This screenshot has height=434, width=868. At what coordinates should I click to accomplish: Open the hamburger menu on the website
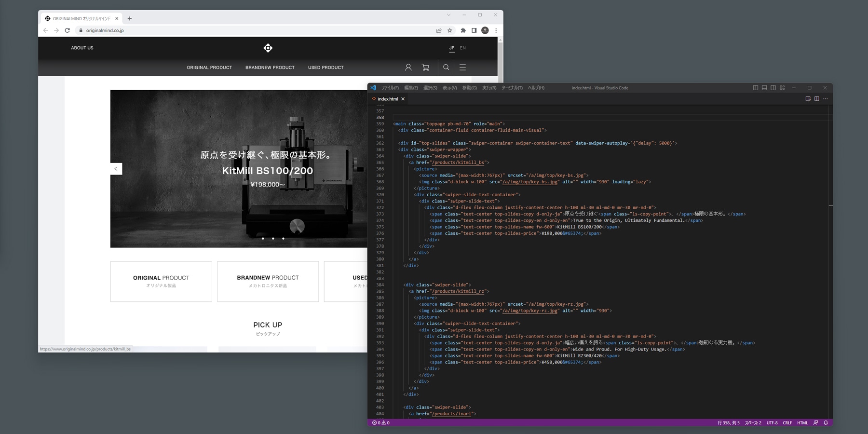[462, 68]
